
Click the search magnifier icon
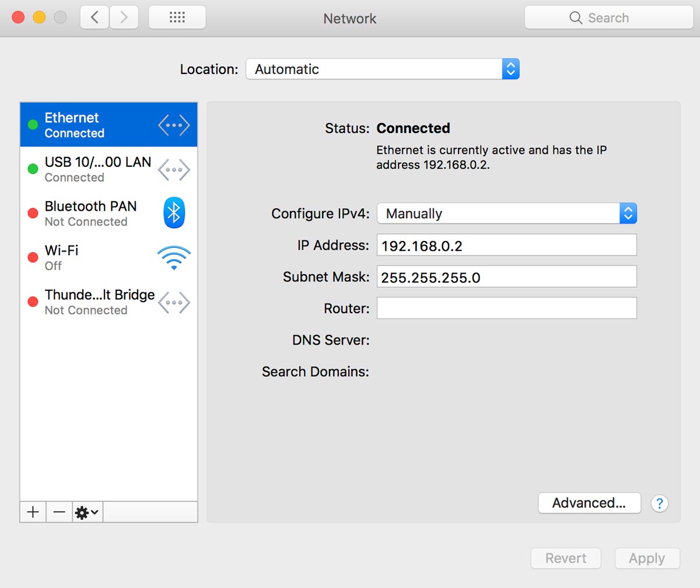pos(576,17)
